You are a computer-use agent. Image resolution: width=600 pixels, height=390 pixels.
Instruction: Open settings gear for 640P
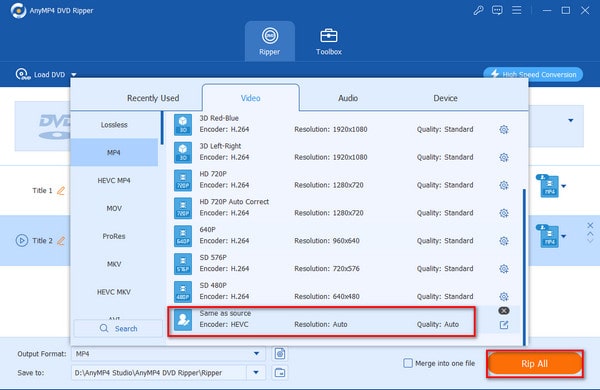[x=504, y=241]
